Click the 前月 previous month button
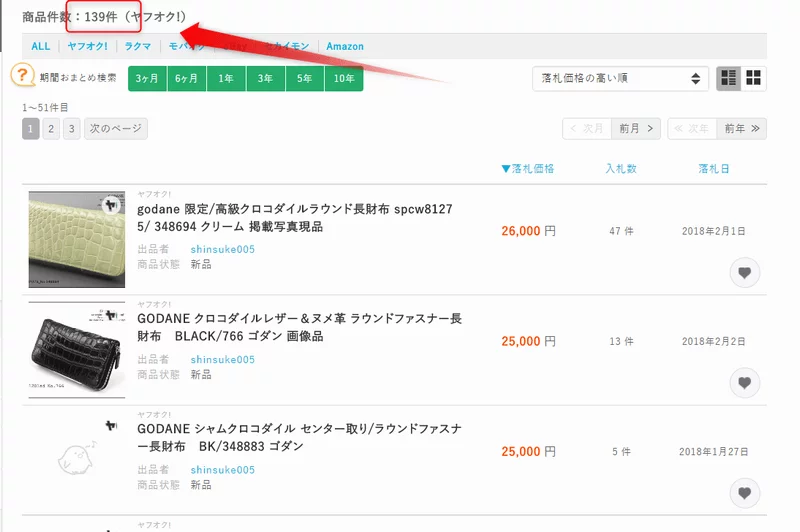 (x=636, y=129)
